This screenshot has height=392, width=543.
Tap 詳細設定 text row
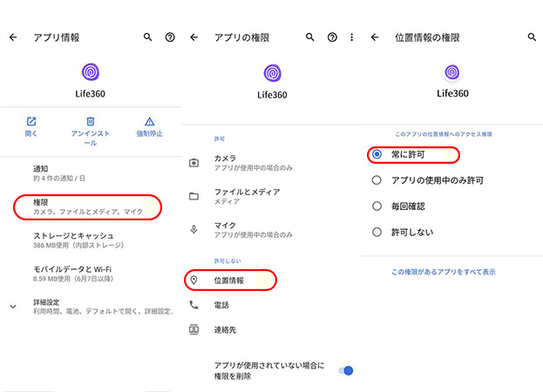(x=91, y=307)
